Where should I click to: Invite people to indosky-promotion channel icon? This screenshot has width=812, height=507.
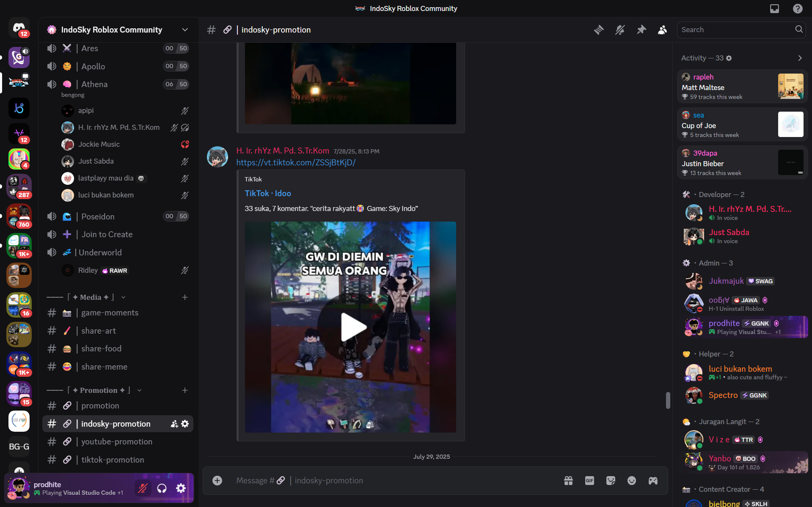point(174,424)
